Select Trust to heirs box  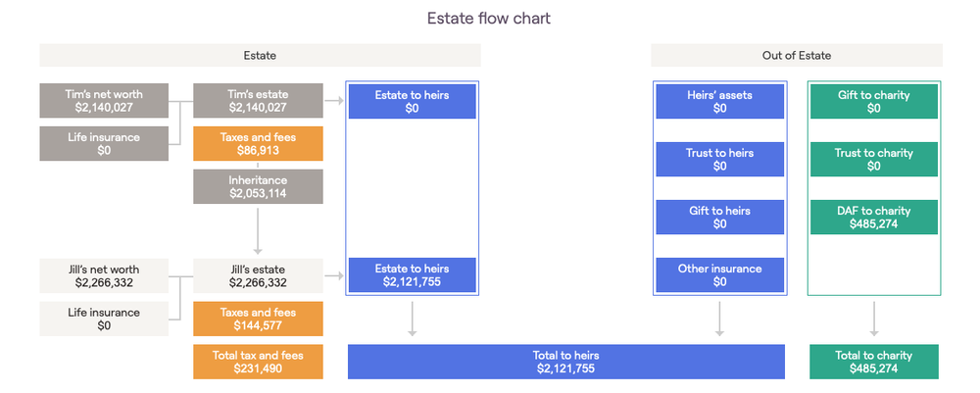719,160
